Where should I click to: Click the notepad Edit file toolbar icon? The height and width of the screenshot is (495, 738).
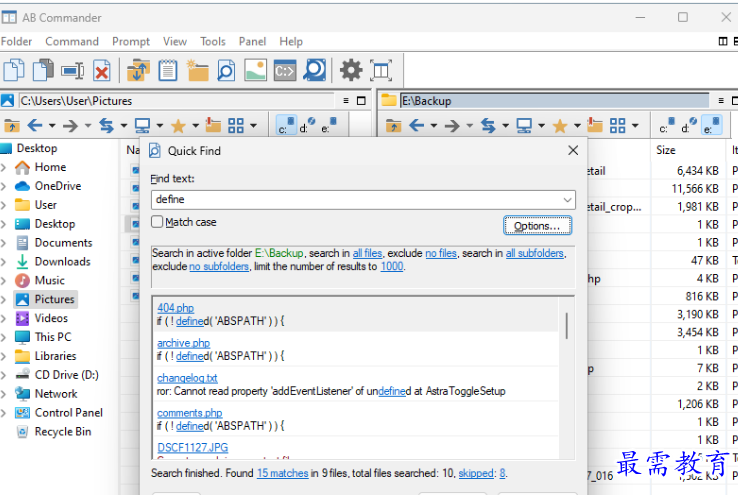(168, 71)
